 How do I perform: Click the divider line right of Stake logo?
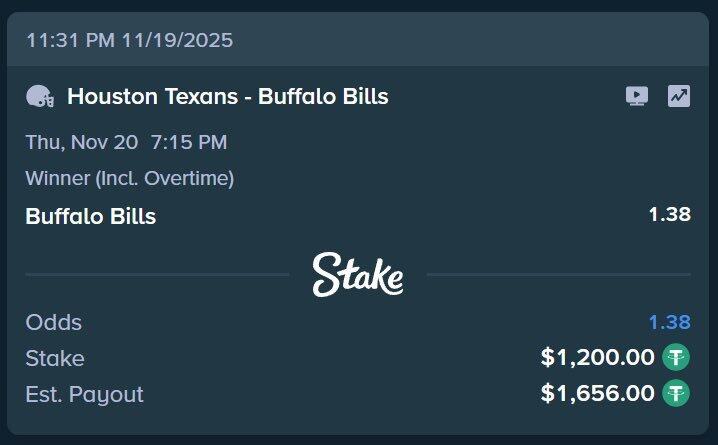pos(558,274)
